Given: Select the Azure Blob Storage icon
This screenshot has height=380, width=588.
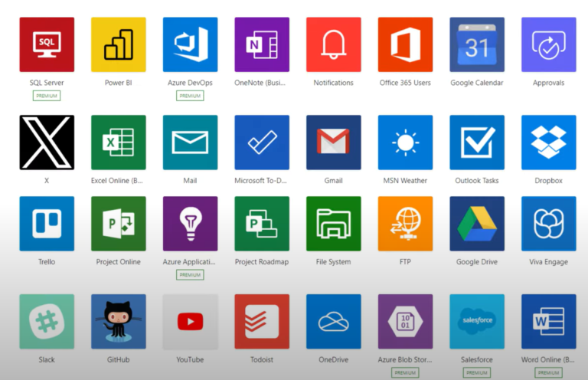Looking at the screenshot, I should click(x=405, y=322).
